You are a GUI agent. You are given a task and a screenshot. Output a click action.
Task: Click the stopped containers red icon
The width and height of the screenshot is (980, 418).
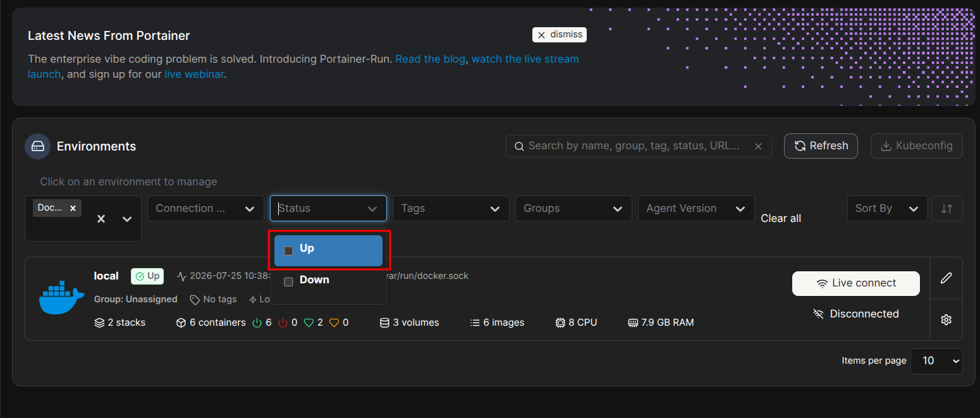[283, 323]
